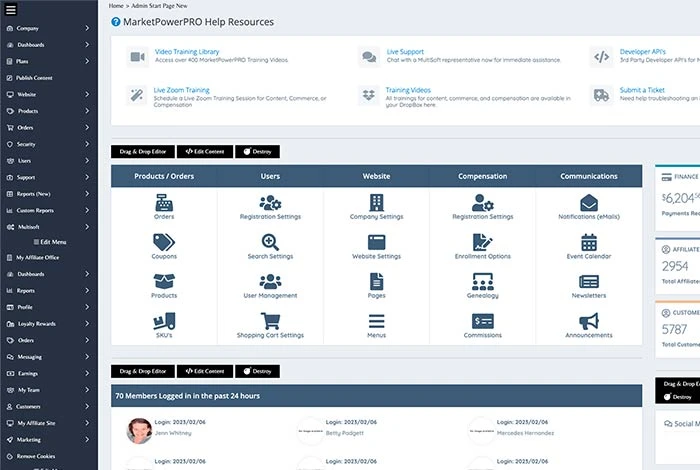
Task: Click the Betty Padgett member name
Action: pos(345,433)
